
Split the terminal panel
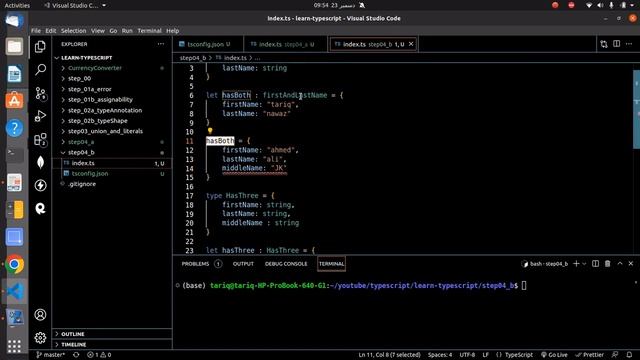pos(596,264)
